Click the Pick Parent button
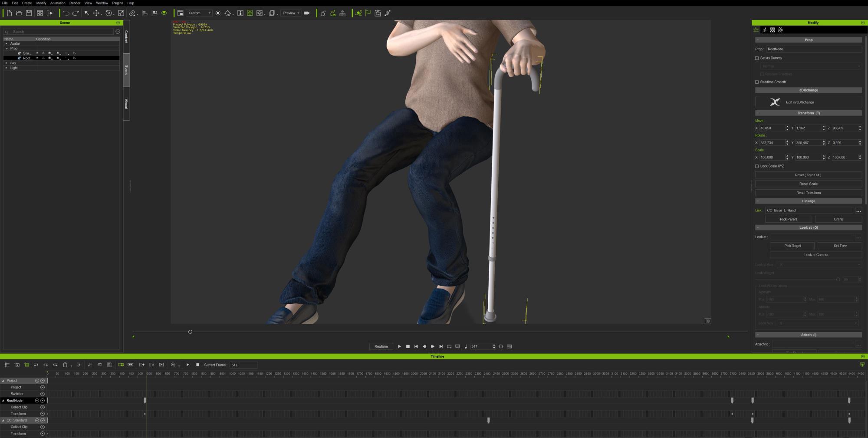 tap(788, 219)
